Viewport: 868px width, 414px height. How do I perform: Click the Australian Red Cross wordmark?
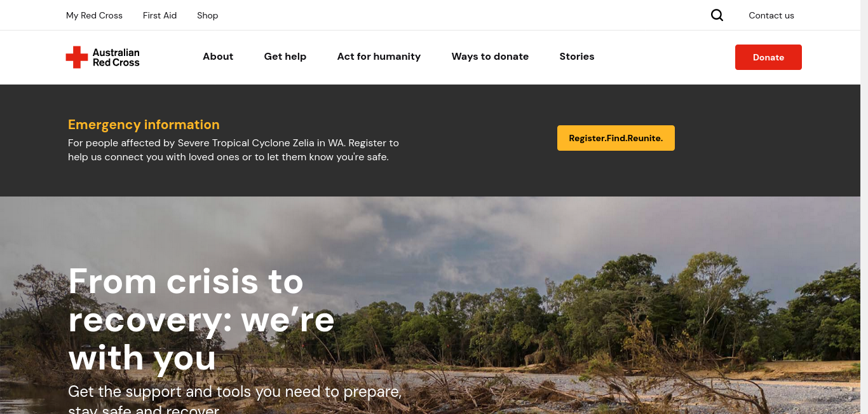pos(116,57)
